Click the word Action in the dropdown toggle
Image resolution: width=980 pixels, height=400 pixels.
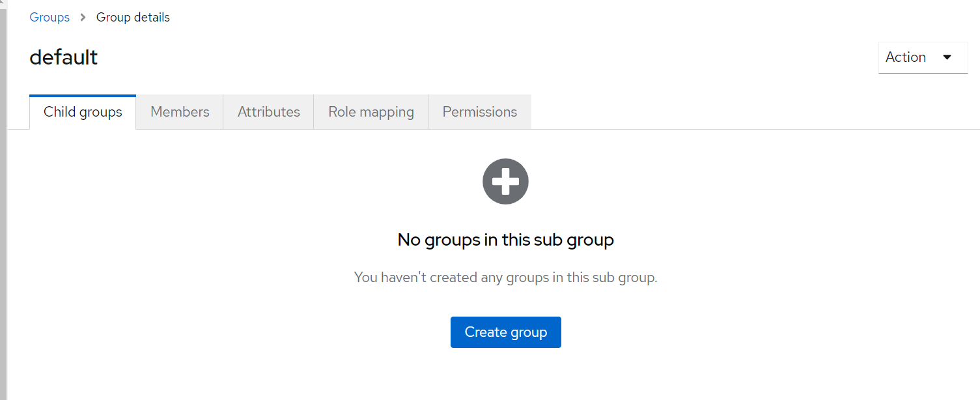905,57
